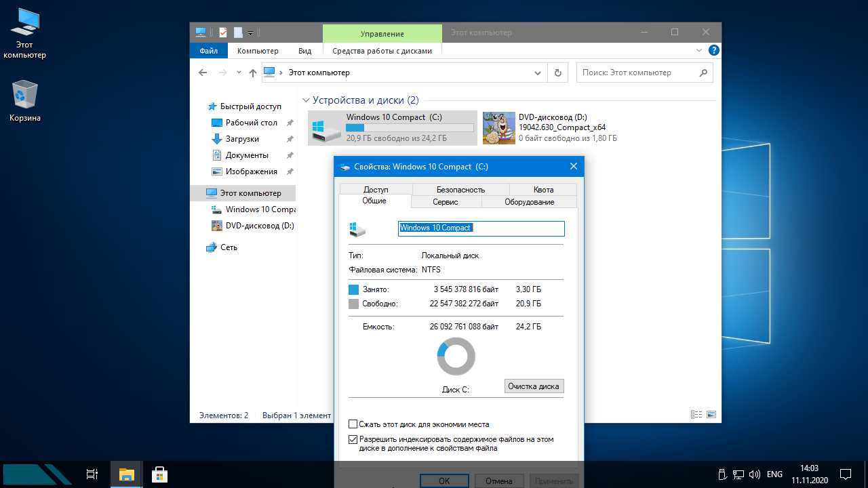Expand the ribbon with the chevron
868x488 pixels.
point(700,50)
